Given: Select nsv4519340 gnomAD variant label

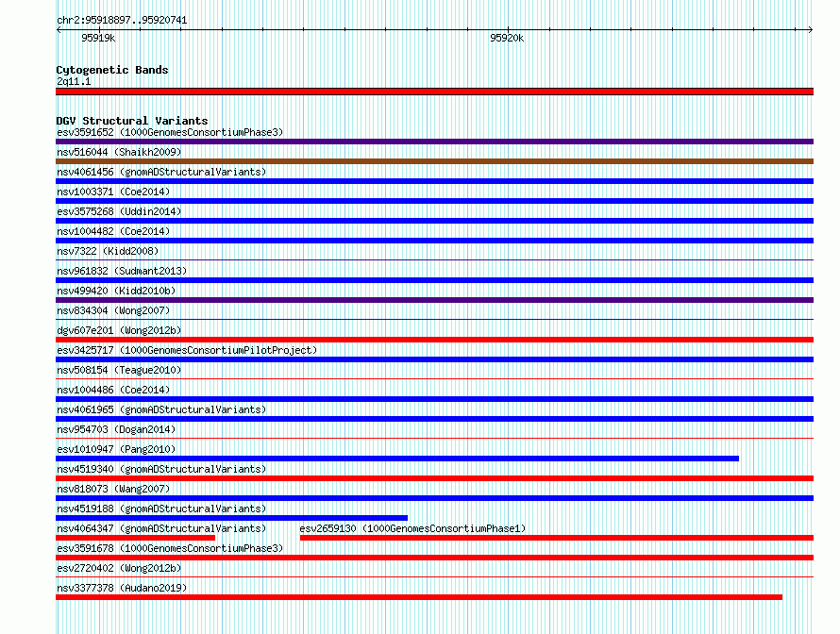Looking at the screenshot, I should point(161,469).
